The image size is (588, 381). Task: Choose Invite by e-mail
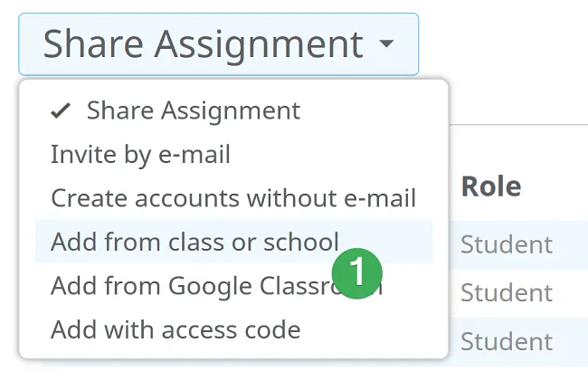pos(233,154)
